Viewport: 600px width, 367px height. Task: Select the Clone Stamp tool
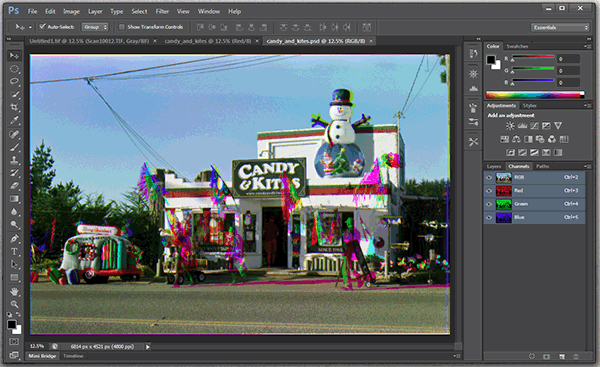click(x=14, y=160)
